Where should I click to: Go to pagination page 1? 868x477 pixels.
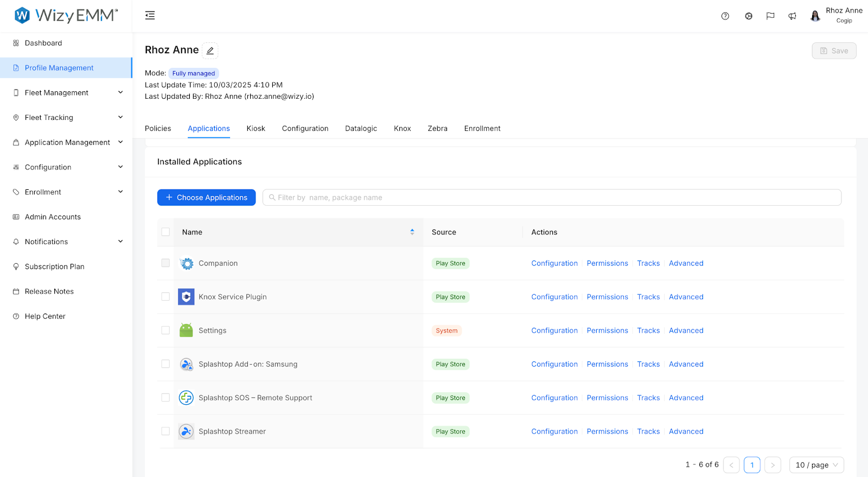click(752, 465)
